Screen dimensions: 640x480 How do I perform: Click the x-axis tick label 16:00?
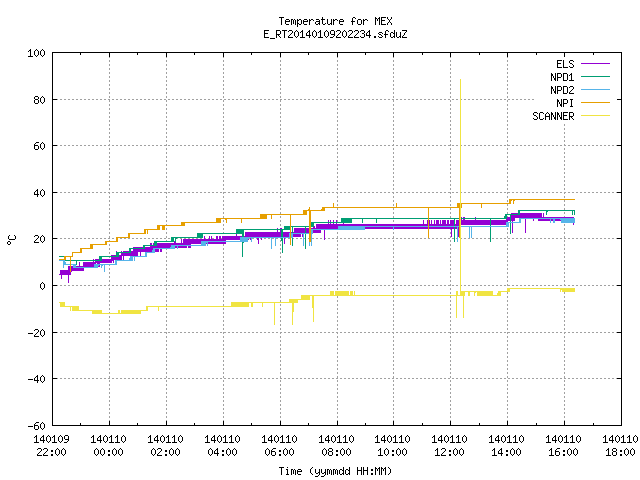563,452
